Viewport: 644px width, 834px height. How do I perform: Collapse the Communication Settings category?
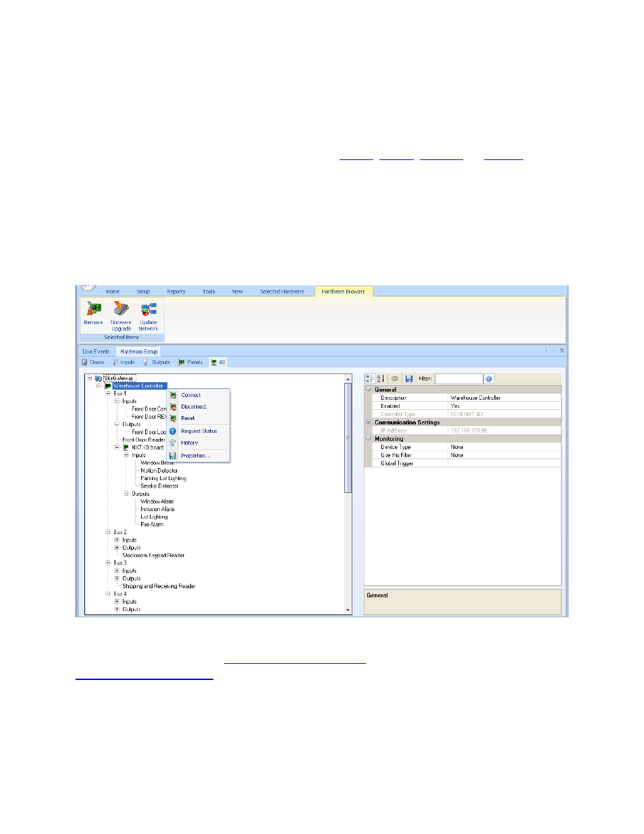pyautogui.click(x=369, y=422)
